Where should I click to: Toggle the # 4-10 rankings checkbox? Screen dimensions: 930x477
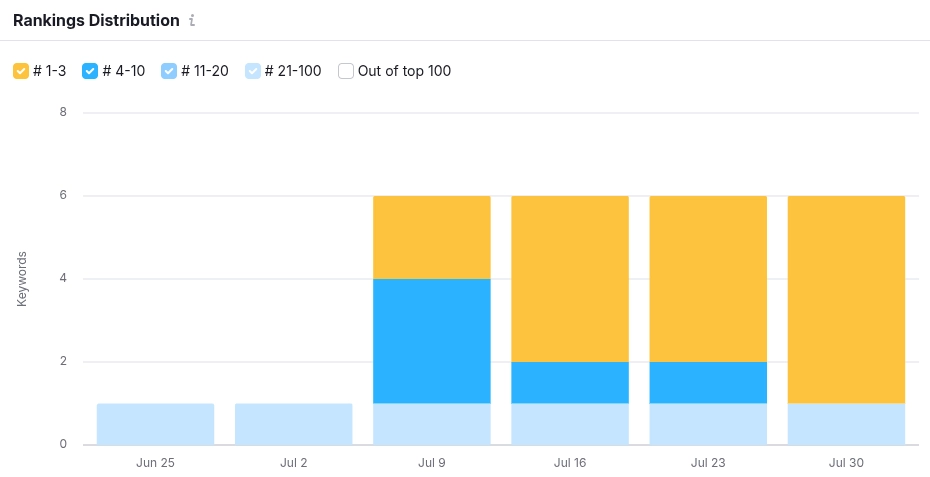90,71
